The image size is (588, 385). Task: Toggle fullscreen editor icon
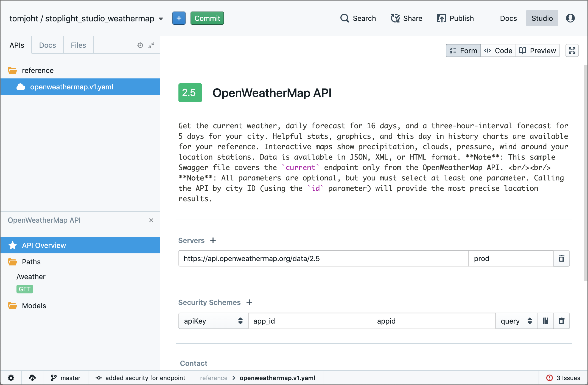click(x=572, y=50)
